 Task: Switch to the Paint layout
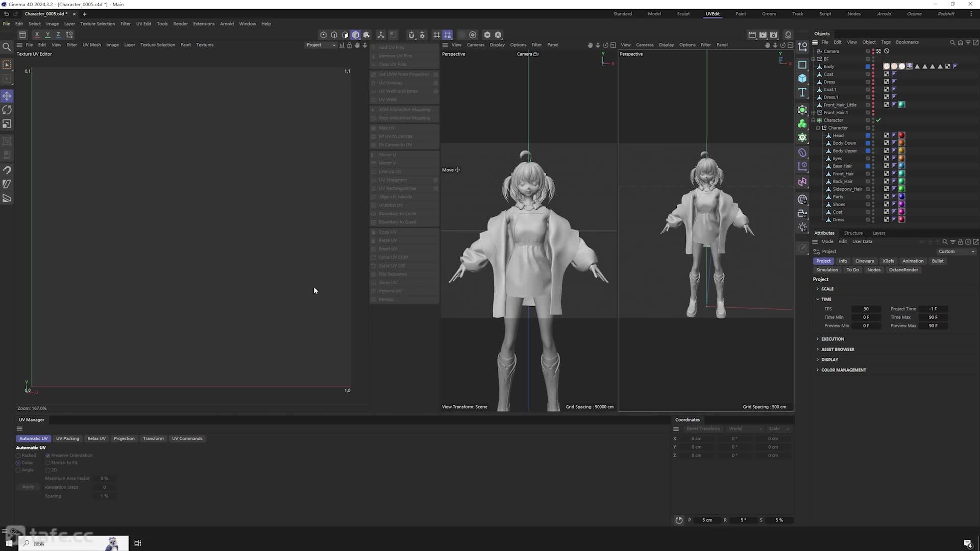741,14
